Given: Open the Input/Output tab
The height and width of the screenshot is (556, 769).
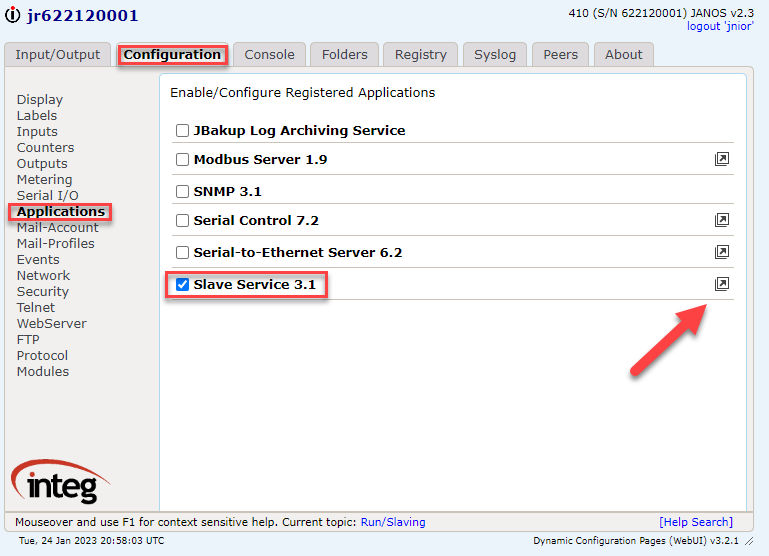Looking at the screenshot, I should 58,55.
